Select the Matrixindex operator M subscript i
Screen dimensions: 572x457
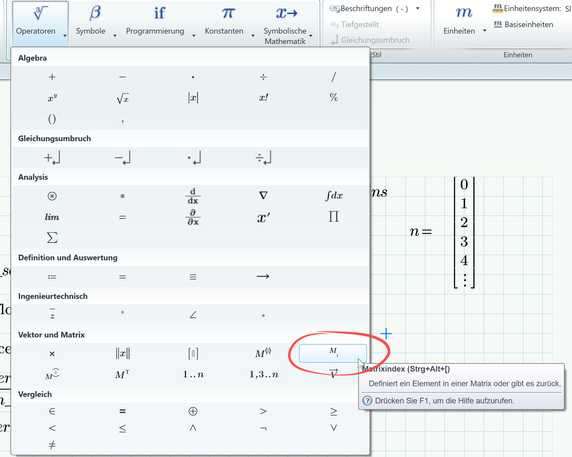point(333,353)
